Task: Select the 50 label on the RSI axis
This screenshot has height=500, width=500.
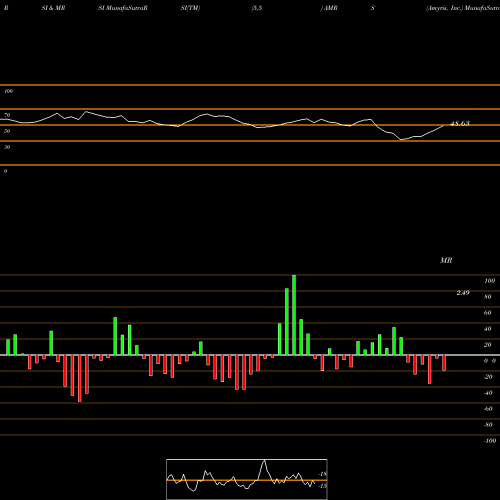Action: (x=7, y=131)
